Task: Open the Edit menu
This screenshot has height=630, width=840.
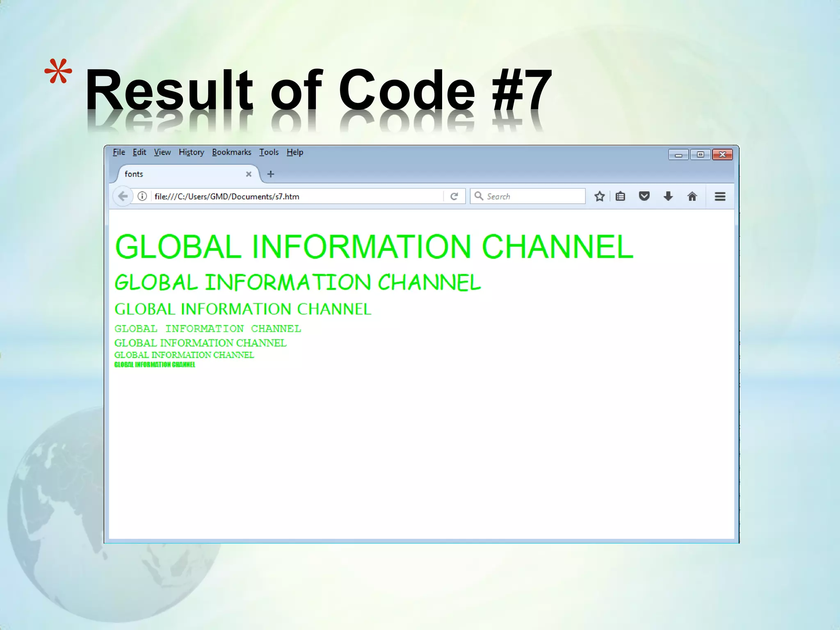Action: [139, 152]
